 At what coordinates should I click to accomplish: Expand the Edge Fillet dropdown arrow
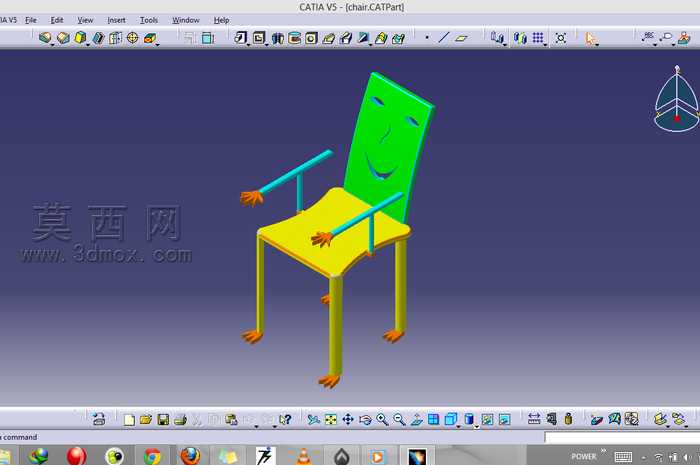pyautogui.click(x=248, y=45)
